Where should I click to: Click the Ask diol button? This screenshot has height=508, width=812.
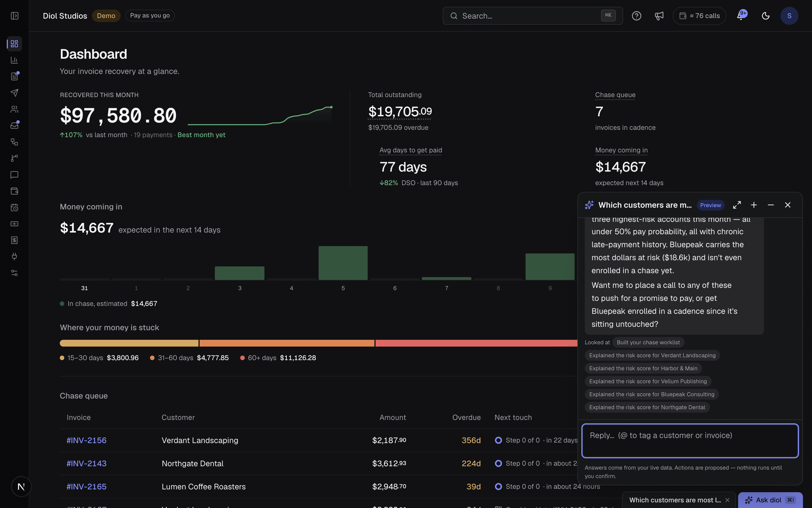(770, 500)
